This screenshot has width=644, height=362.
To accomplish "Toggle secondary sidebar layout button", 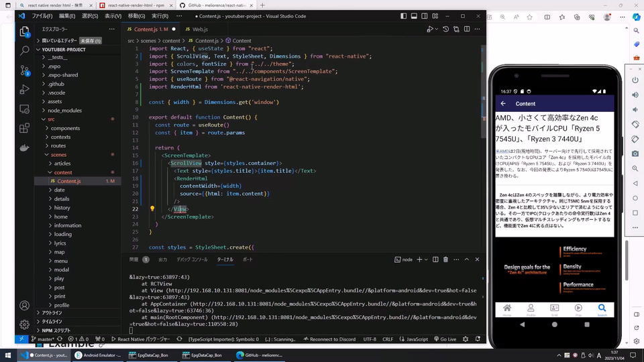I will click(424, 16).
